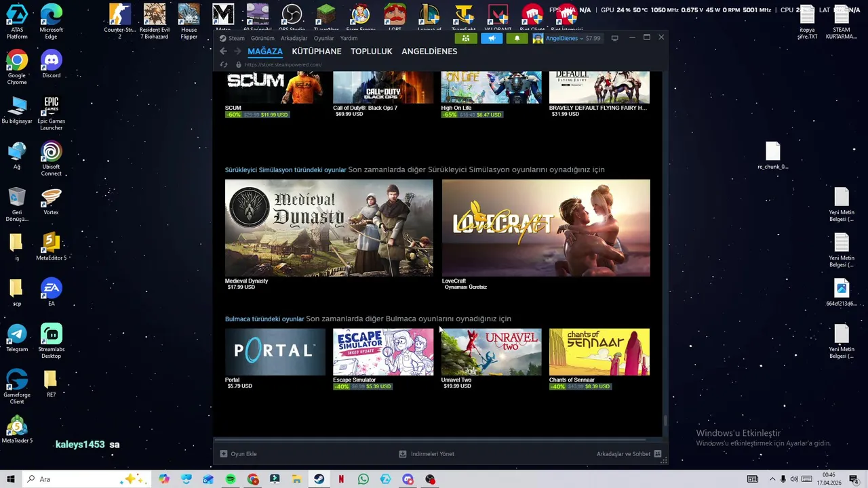Open the Medieval Dynasty game banner
The width and height of the screenshot is (868, 488).
[x=329, y=228]
